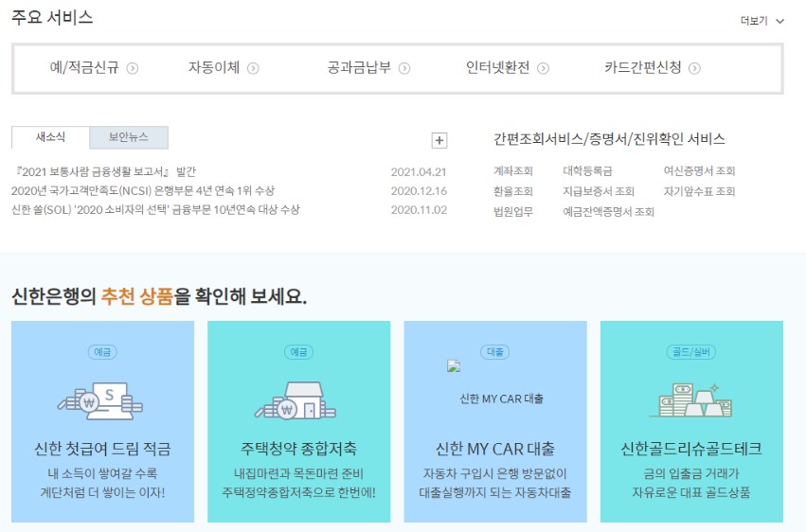Switch to the 보안뉴스 tab
Image resolution: width=806 pixels, height=532 pixels.
pyautogui.click(x=129, y=137)
